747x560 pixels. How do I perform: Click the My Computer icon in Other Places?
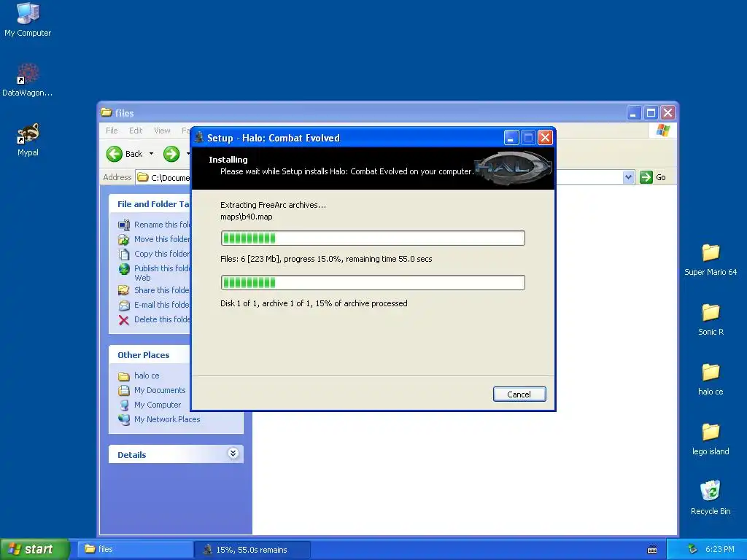click(124, 405)
